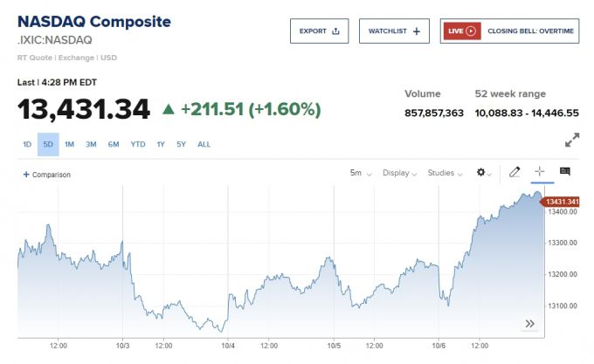
Task: Select 5D time range
Action: click(48, 144)
